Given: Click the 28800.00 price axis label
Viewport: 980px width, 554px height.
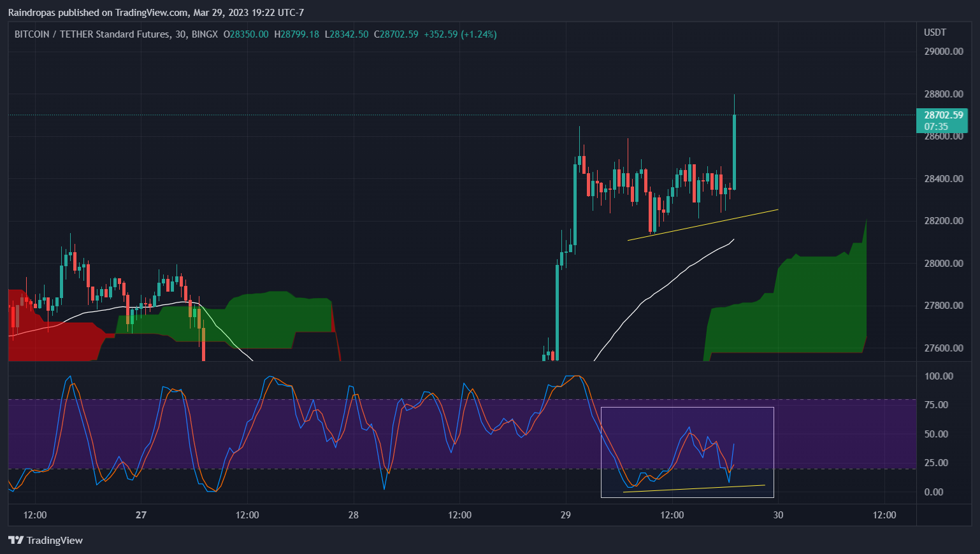Looking at the screenshot, I should pos(944,94).
